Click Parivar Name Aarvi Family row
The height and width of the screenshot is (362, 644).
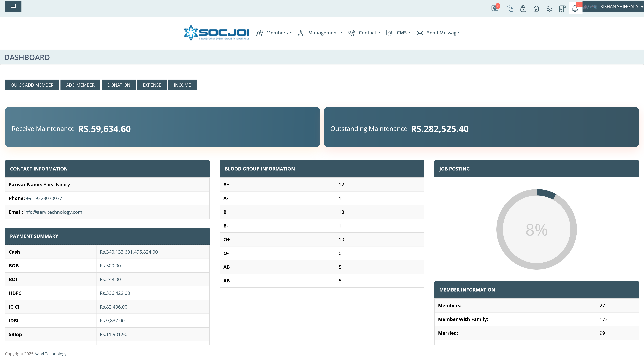[107, 185]
